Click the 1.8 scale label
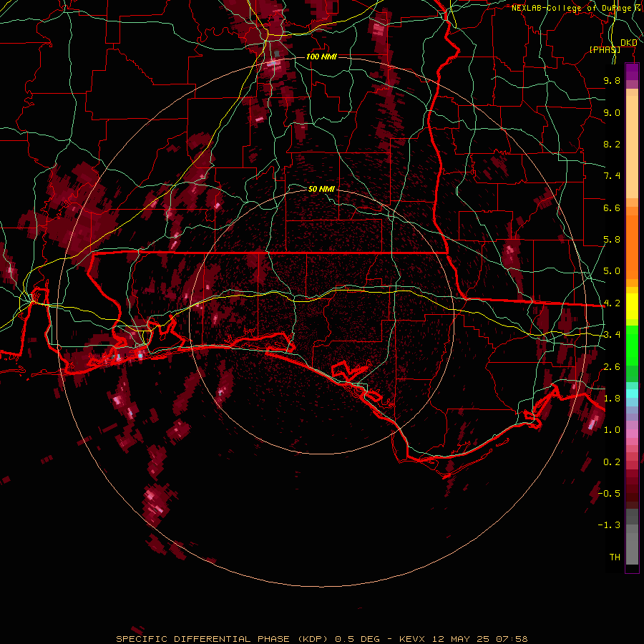 coord(612,399)
